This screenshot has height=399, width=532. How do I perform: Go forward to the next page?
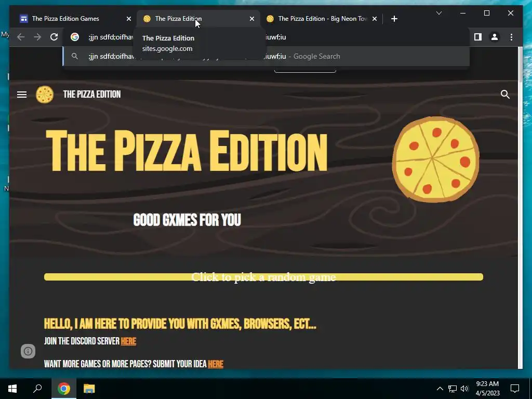37,37
